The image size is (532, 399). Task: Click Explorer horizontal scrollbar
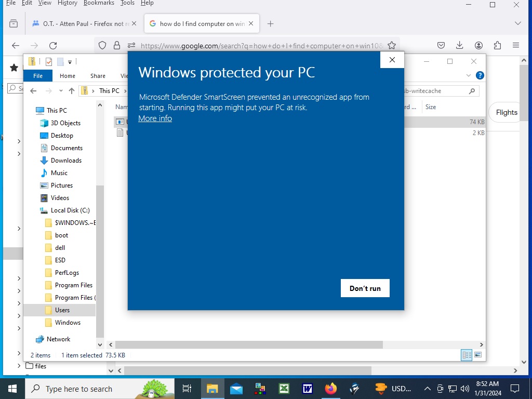(x=249, y=345)
